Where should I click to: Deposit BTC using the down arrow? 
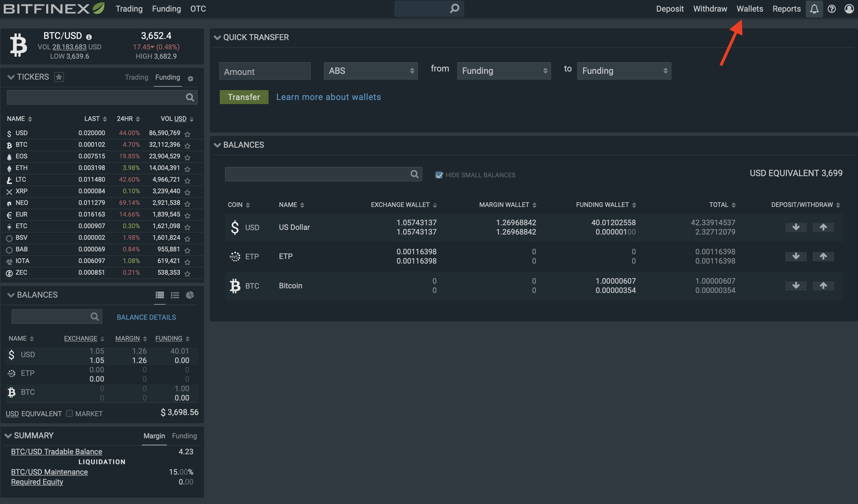[x=796, y=285]
